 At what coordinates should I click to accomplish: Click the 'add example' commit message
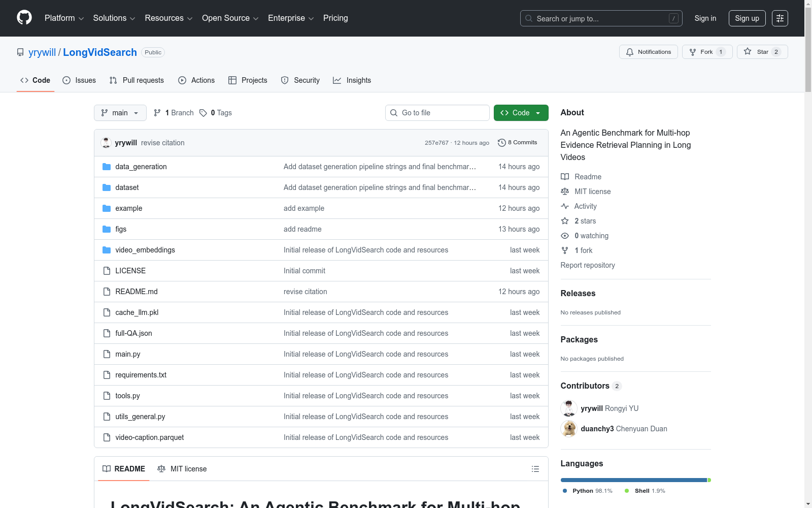point(304,208)
